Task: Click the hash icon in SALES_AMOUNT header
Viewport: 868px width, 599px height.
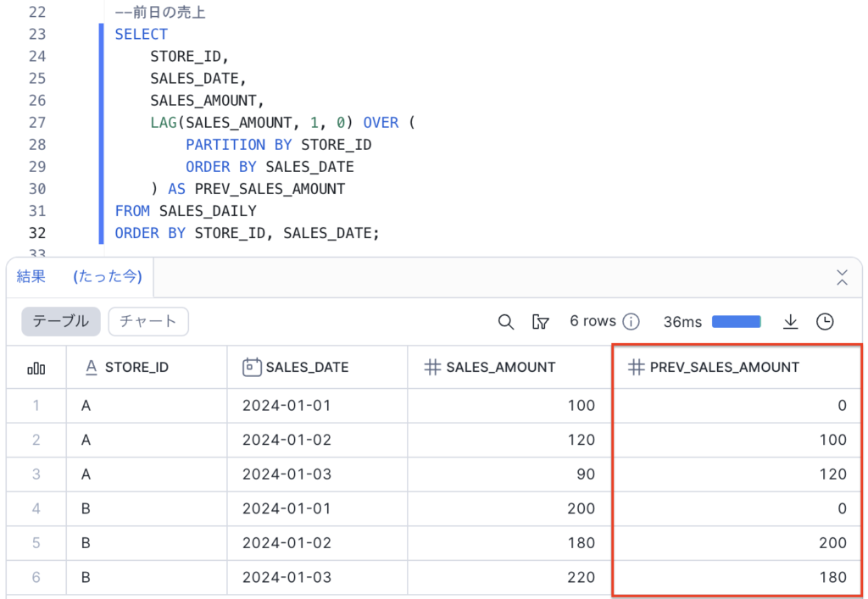Action: 431,367
